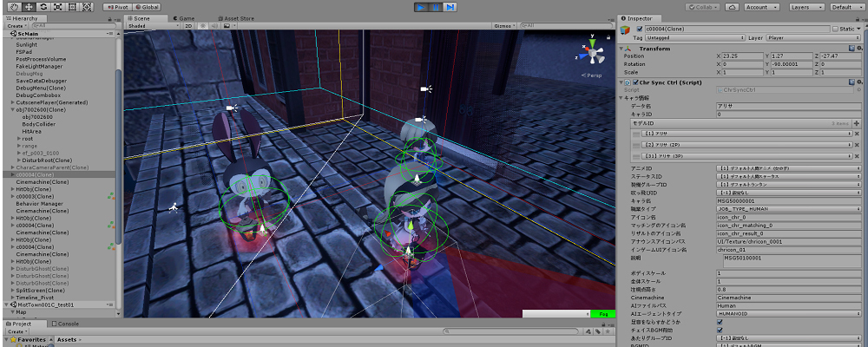Toggle scene audio icon

pyautogui.click(x=214, y=25)
